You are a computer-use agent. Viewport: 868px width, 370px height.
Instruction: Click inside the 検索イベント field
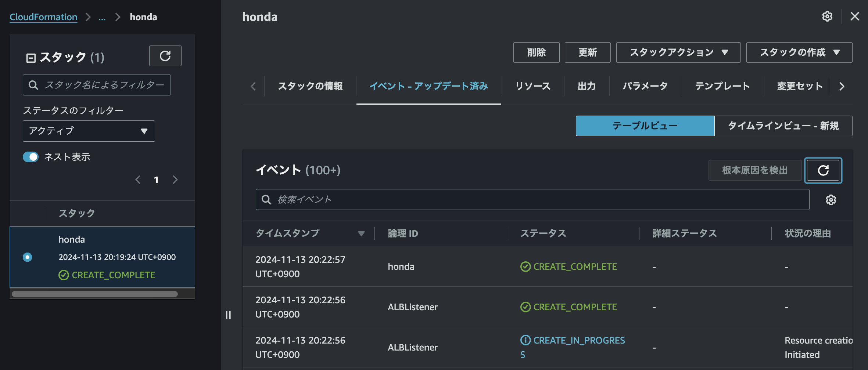(441, 199)
